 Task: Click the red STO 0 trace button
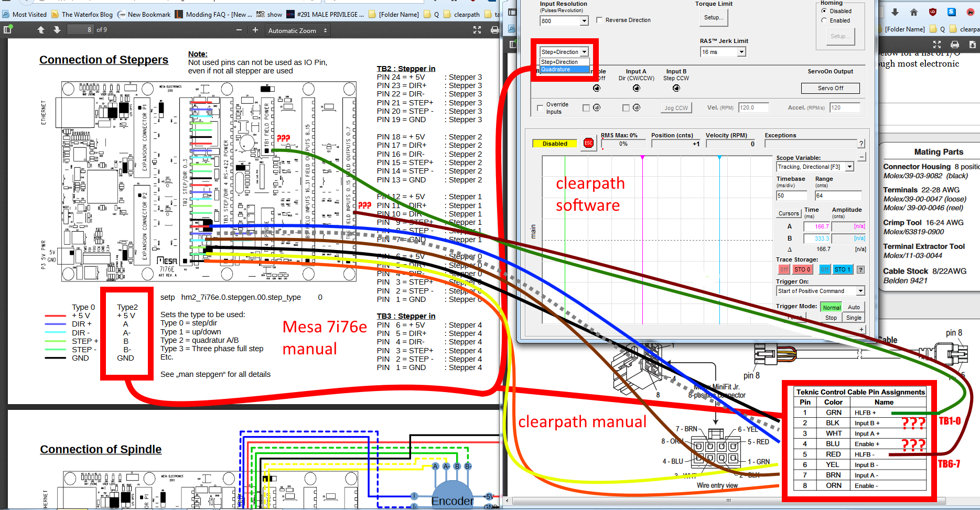point(802,269)
